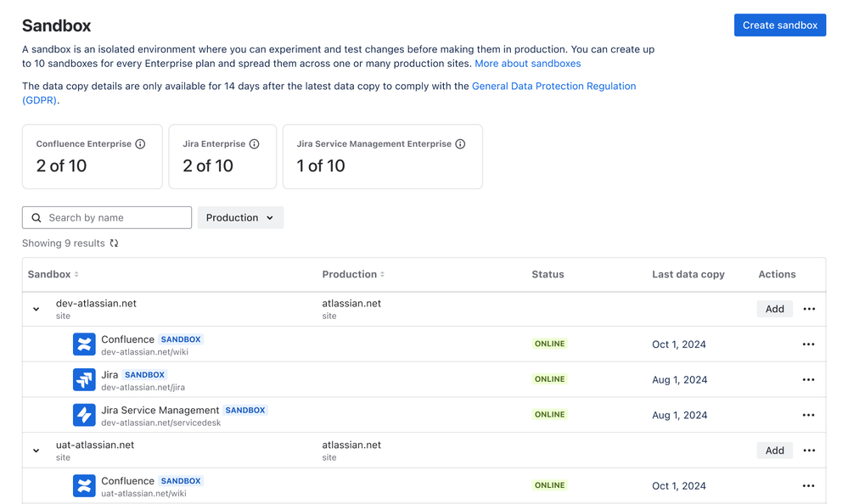Click the Confluence Enterprise info icon
848x504 pixels.
pos(140,144)
